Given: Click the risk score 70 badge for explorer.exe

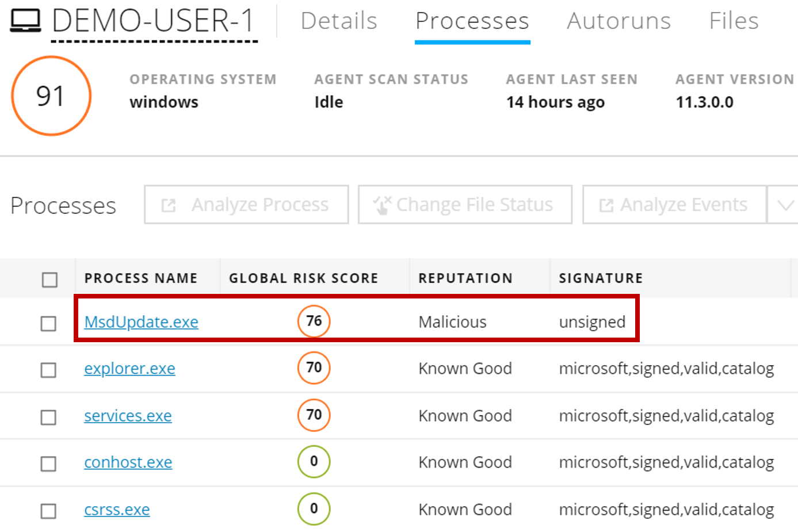Looking at the screenshot, I should pyautogui.click(x=314, y=368).
